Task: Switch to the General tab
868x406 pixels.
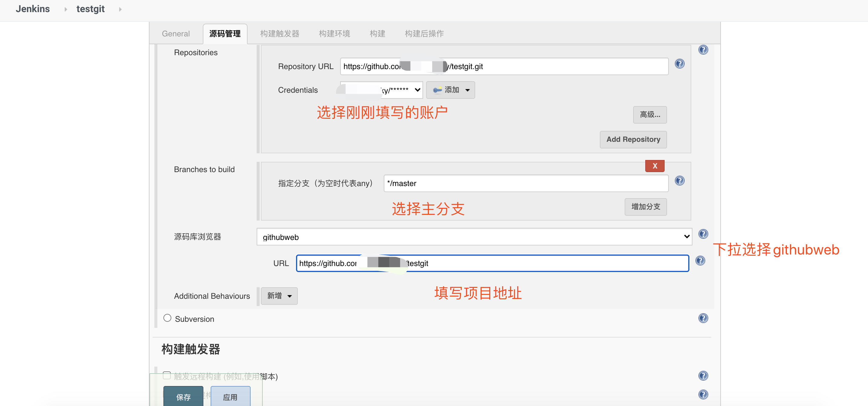Action: pyautogui.click(x=176, y=34)
